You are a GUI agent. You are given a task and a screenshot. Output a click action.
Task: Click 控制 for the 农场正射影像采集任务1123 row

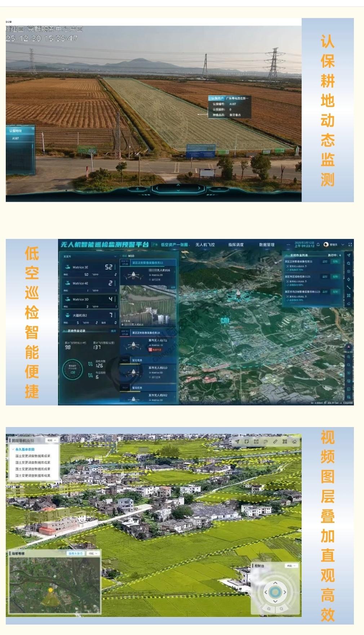336,292
